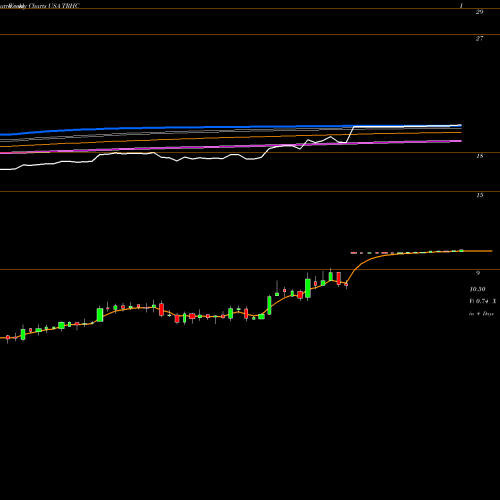
Task: Click the 'in 4 Days' text label
Action: [481, 314]
